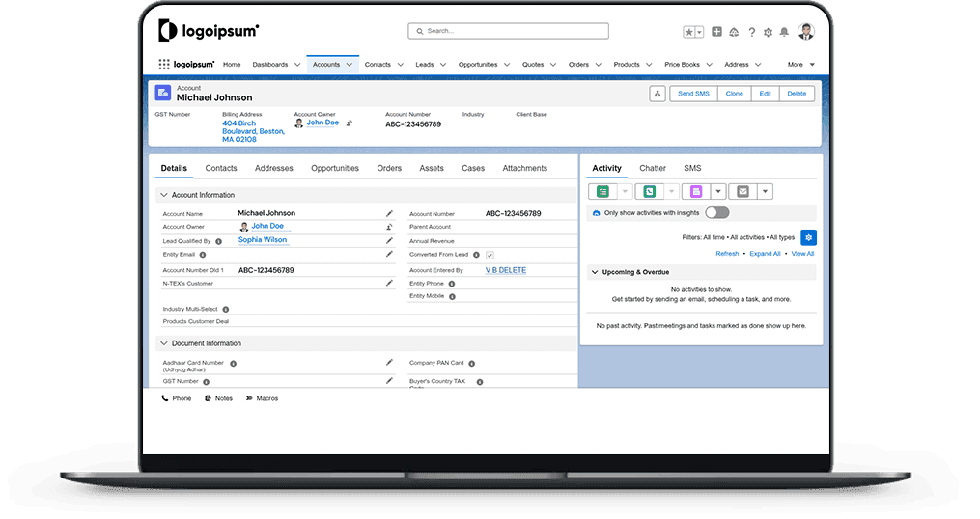Open the activity filter settings gear

[809, 237]
